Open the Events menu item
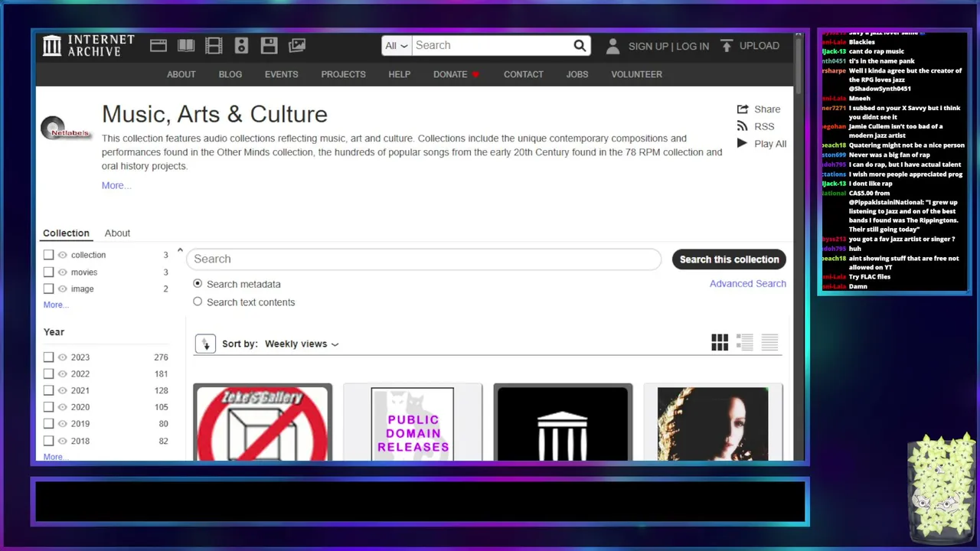Image resolution: width=980 pixels, height=551 pixels. pos(282,74)
